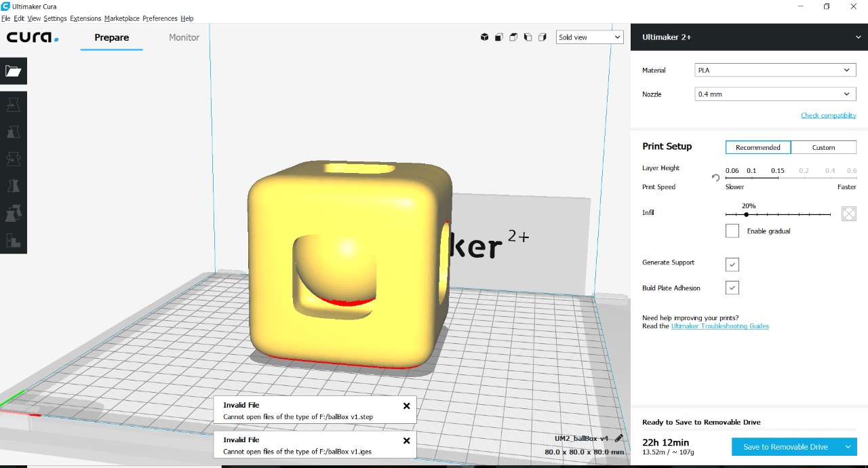Toggle Build Plate Adhesion checkbox
Image resolution: width=868 pixels, height=468 pixels.
coord(732,288)
